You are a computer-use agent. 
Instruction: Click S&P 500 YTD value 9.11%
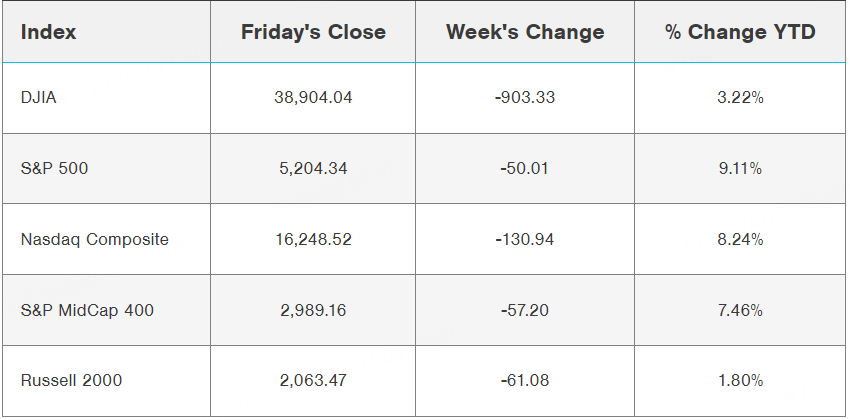point(740,169)
